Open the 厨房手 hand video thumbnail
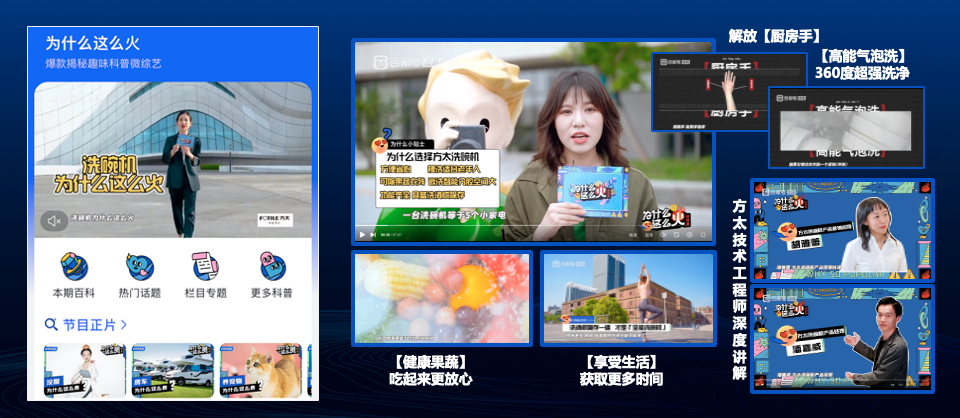 pyautogui.click(x=729, y=92)
